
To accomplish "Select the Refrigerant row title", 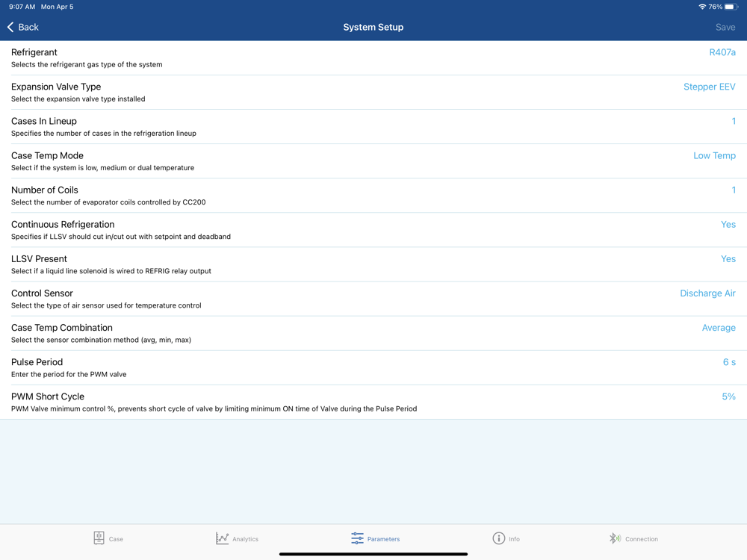I will point(34,52).
